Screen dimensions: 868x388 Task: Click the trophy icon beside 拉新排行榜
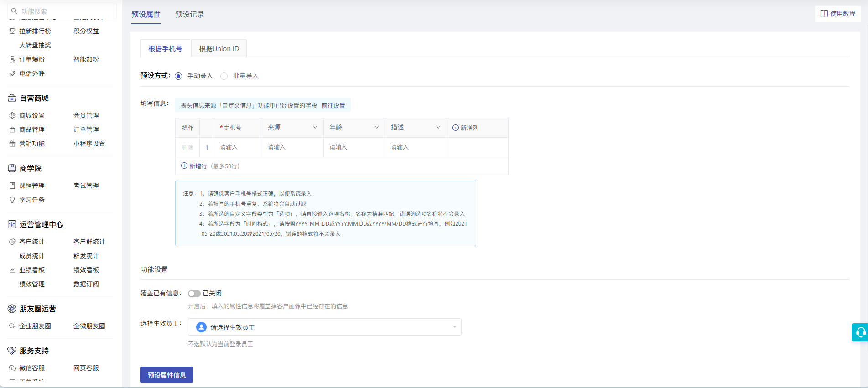pyautogui.click(x=12, y=31)
